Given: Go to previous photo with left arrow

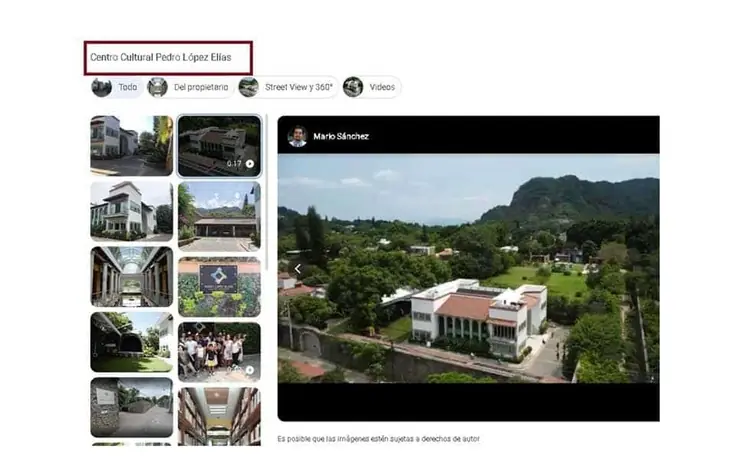Looking at the screenshot, I should tap(298, 269).
